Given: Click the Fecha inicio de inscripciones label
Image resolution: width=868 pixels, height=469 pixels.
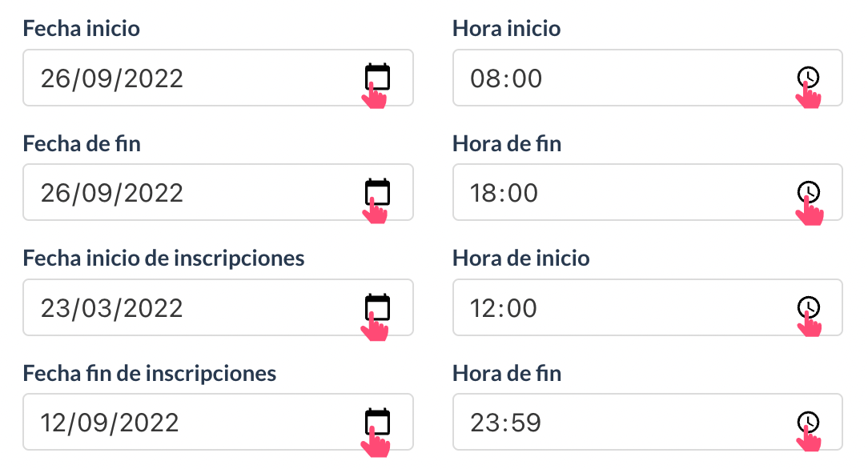Looking at the screenshot, I should click(x=164, y=259).
